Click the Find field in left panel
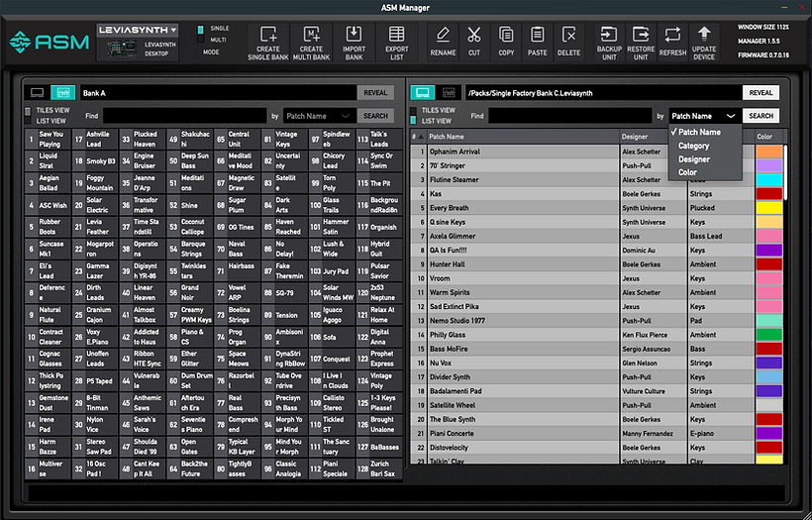812x520 pixels. click(184, 116)
